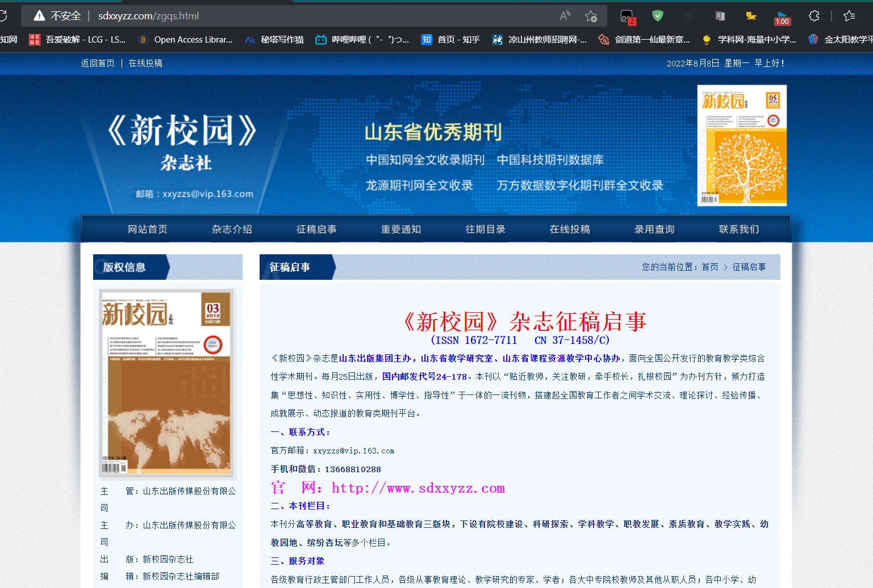Click the not-secure warning triangle icon
Screen dimensions: 873x588
(39, 16)
